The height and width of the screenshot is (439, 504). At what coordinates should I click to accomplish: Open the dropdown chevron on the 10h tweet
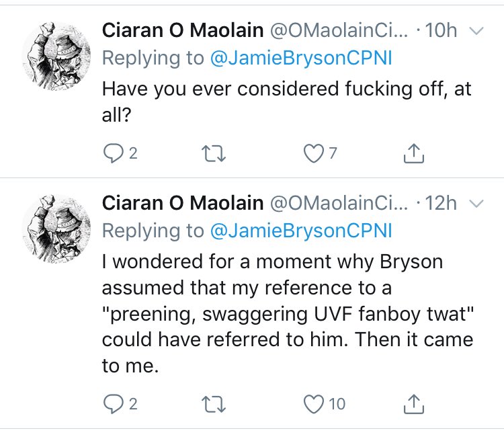(475, 31)
